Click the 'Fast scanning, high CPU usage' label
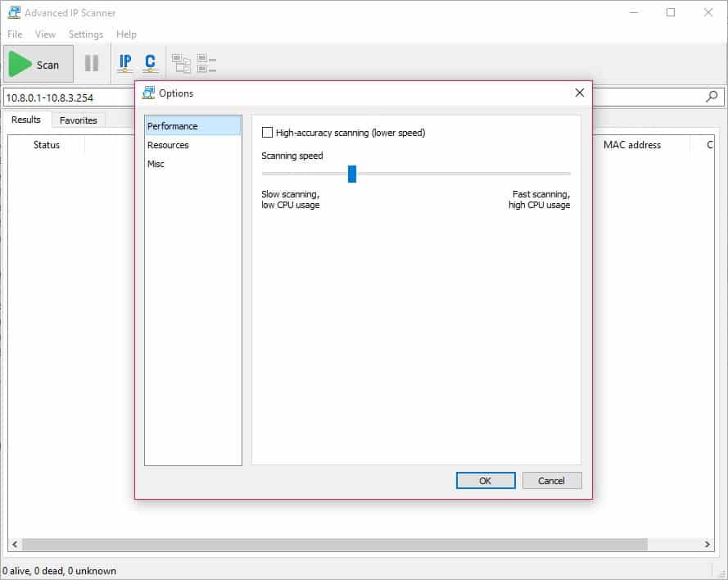The width and height of the screenshot is (728, 580). [539, 199]
